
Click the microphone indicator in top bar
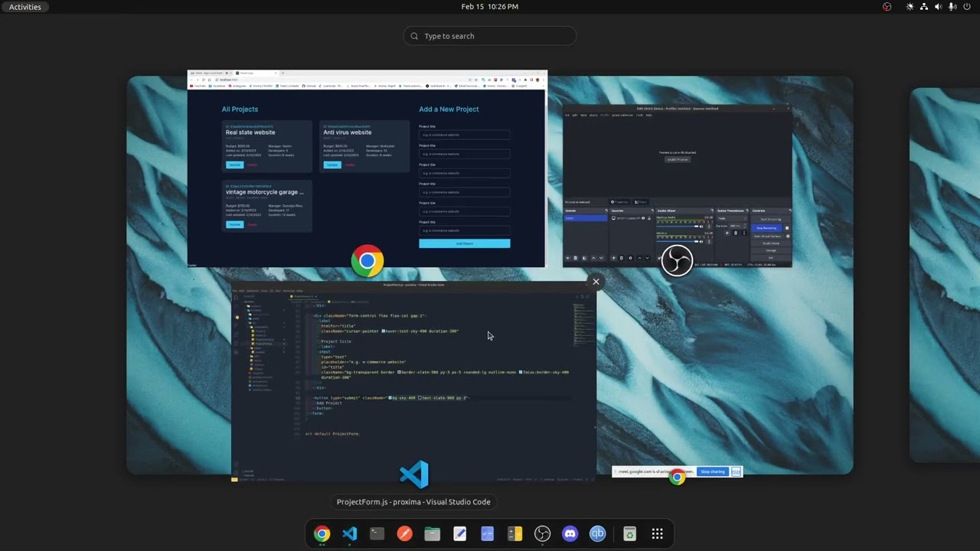pos(952,7)
